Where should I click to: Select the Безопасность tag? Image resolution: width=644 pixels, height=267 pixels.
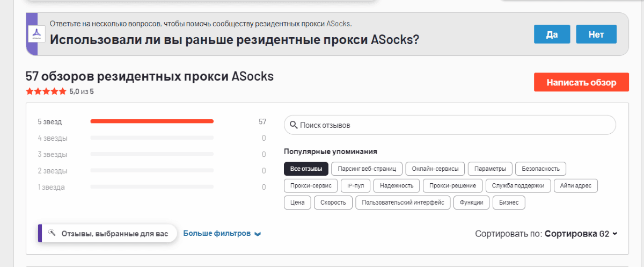click(x=541, y=169)
